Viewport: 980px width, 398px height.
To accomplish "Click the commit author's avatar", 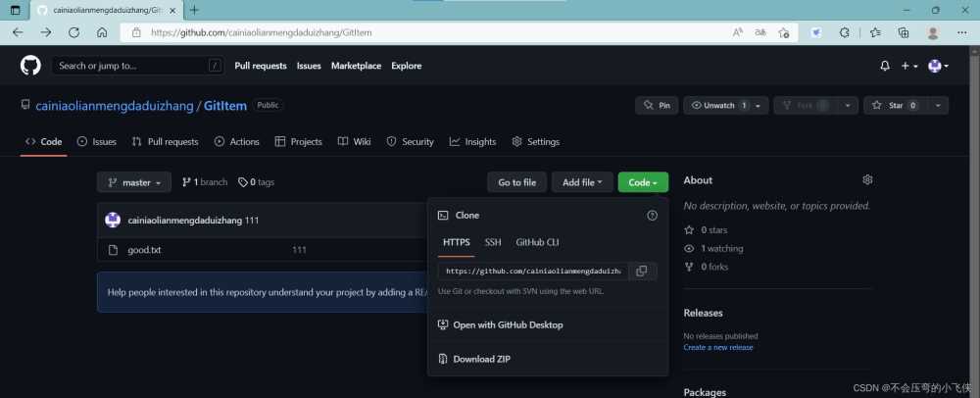I will (x=113, y=220).
